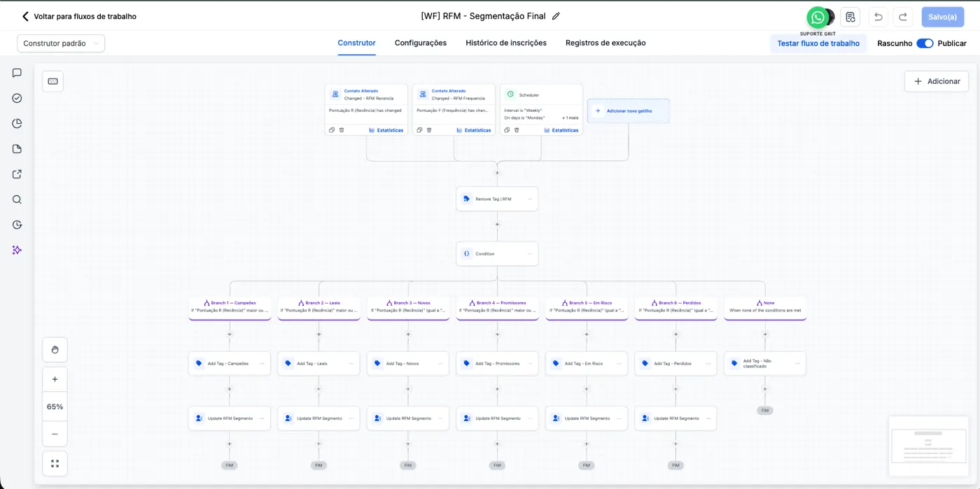Undo the last workflow change
The image size is (980, 489).
(878, 17)
